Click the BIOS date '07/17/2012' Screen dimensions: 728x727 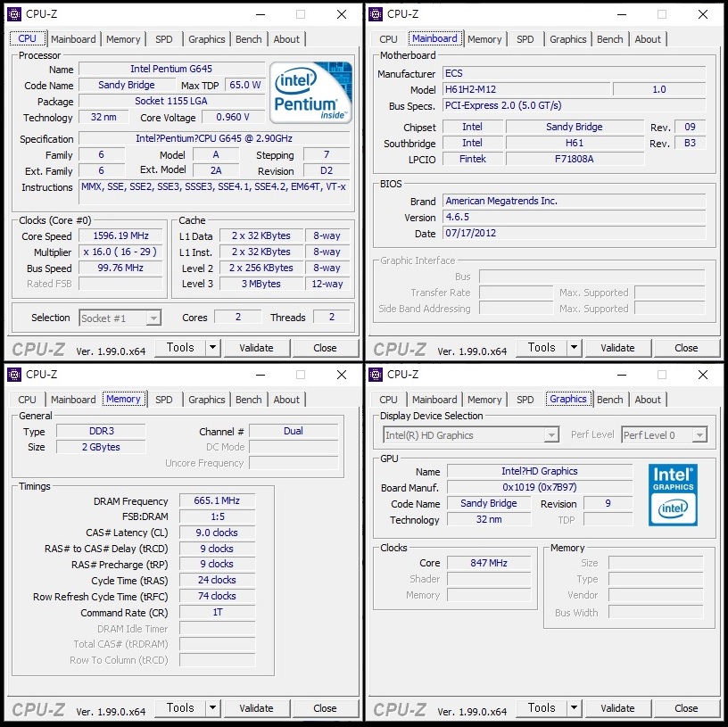tap(574, 233)
